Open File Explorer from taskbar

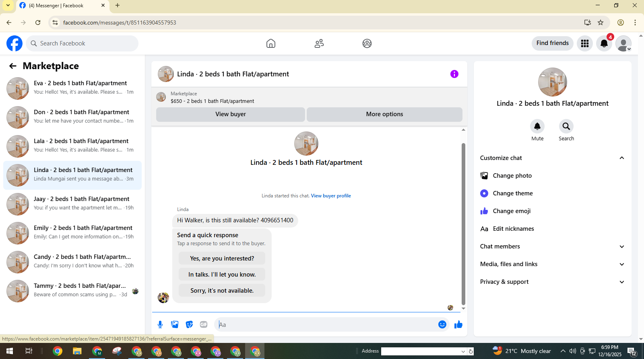(77, 351)
